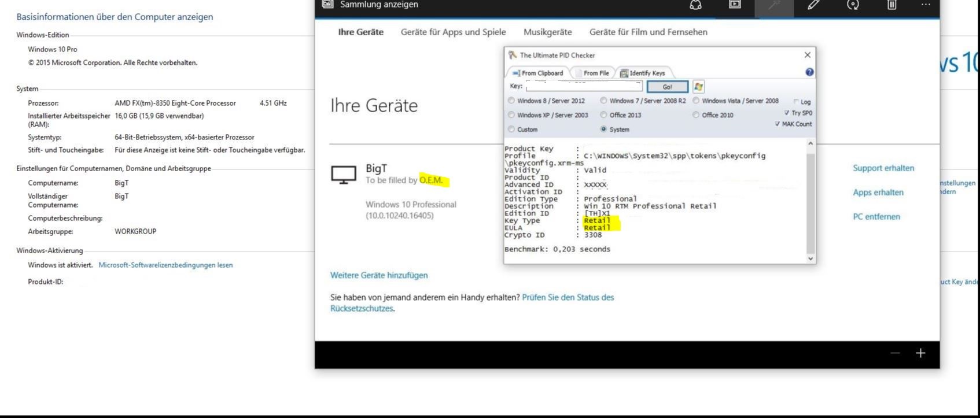Choose the Office 2010 radio button
This screenshot has width=980, height=418.
point(696,115)
